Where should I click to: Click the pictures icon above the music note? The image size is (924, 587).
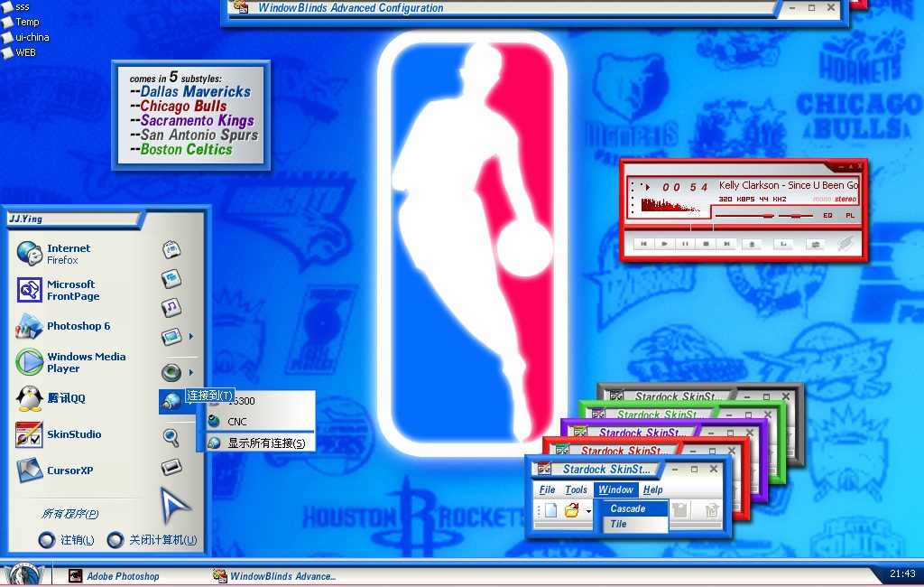point(171,278)
